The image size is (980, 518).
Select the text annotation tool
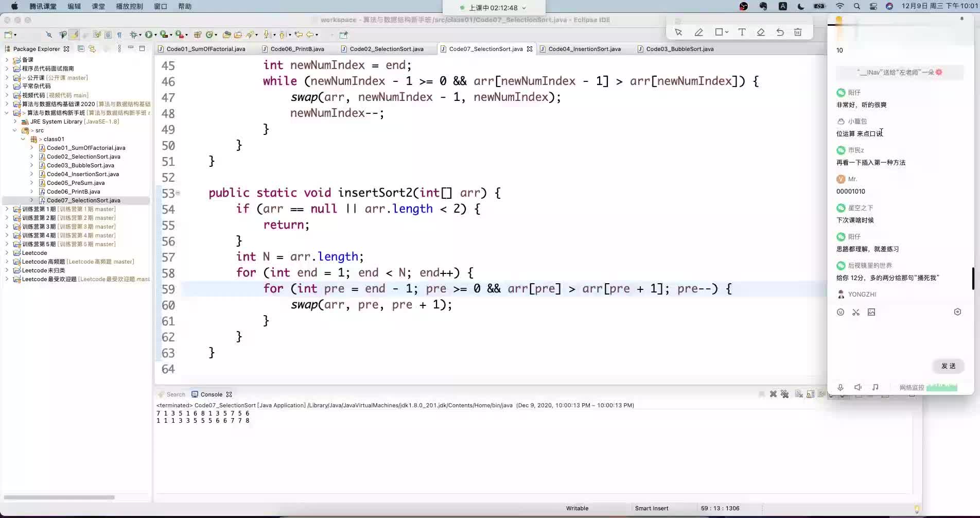coord(742,32)
